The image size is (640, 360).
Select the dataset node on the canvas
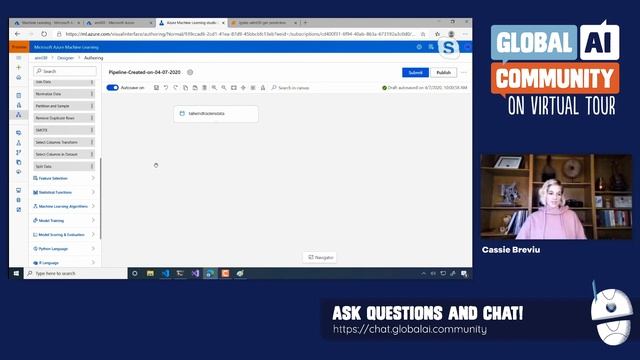[216, 114]
